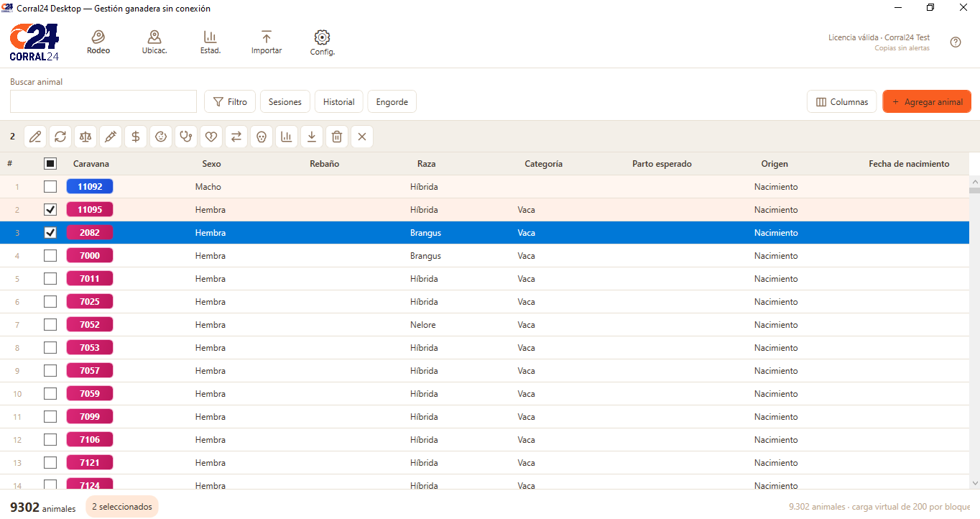Open the Historial button
Screen dimensions: 980x519
pyautogui.click(x=338, y=102)
